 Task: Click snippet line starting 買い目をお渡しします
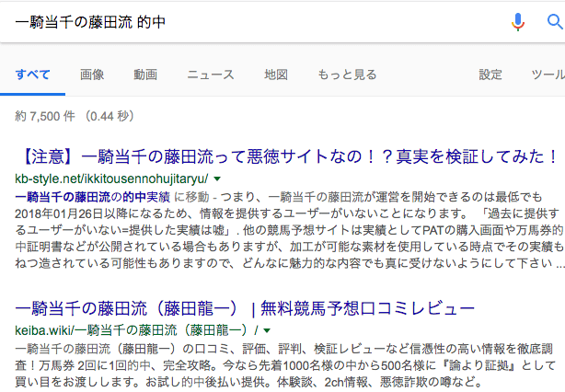[x=248, y=382]
